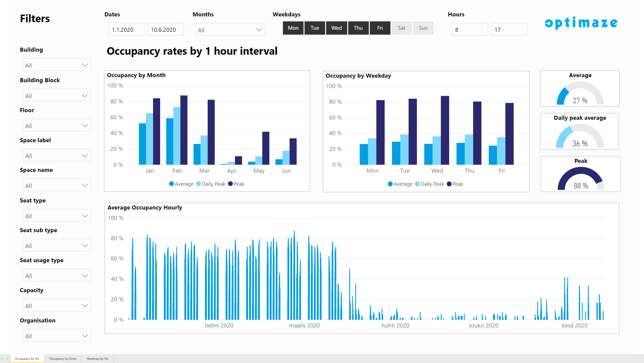Click Peak legend dot in Occupancy by Weekday

(x=449, y=184)
